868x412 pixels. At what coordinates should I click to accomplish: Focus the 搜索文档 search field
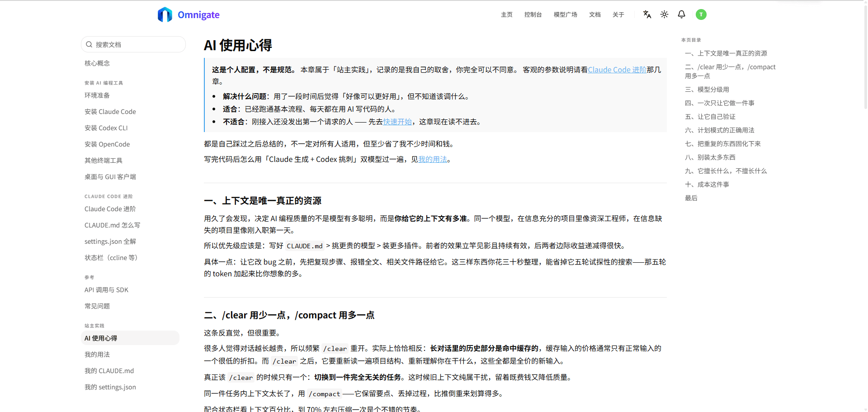(x=133, y=44)
